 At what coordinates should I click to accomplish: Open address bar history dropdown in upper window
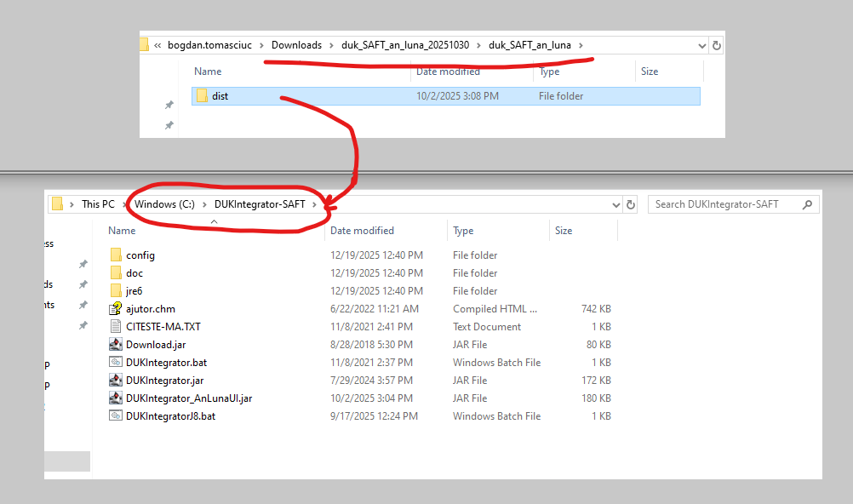701,45
